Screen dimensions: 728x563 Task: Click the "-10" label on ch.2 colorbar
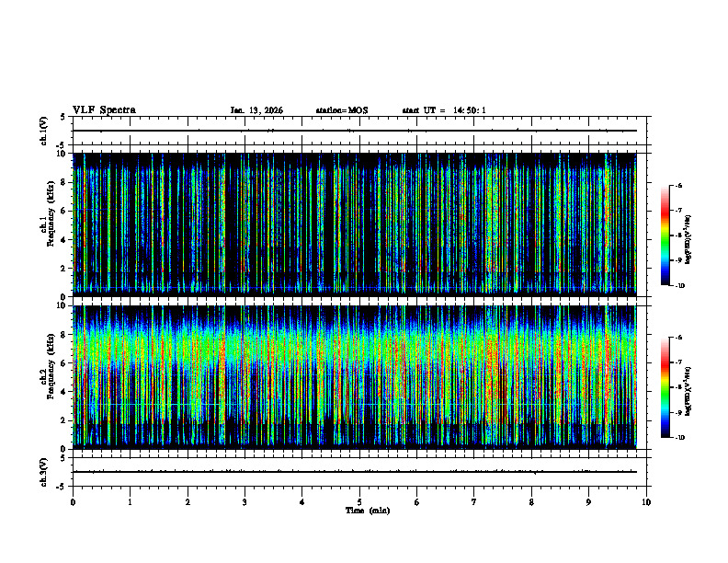coord(679,438)
